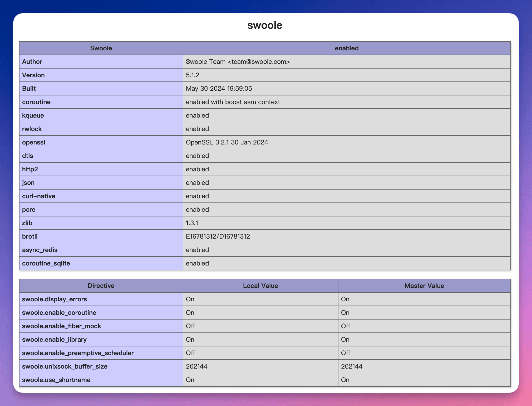The height and width of the screenshot is (406, 532).
Task: Click the curl-native row label
Action: coord(39,196)
